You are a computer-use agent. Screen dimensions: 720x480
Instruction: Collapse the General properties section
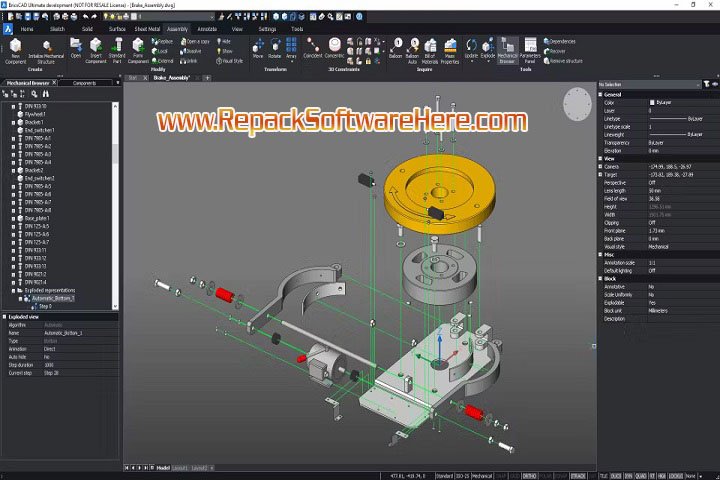600,94
